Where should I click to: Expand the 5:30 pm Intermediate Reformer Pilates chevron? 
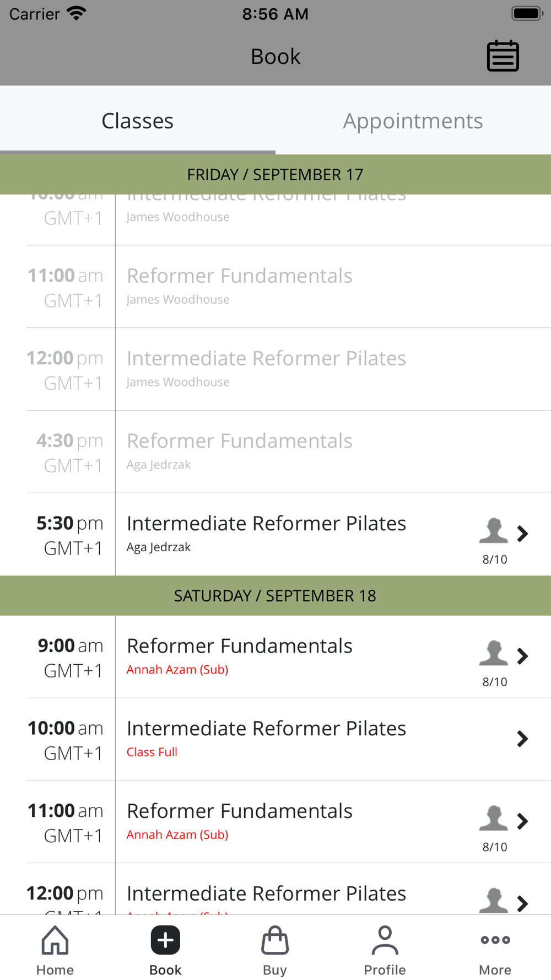click(x=523, y=534)
